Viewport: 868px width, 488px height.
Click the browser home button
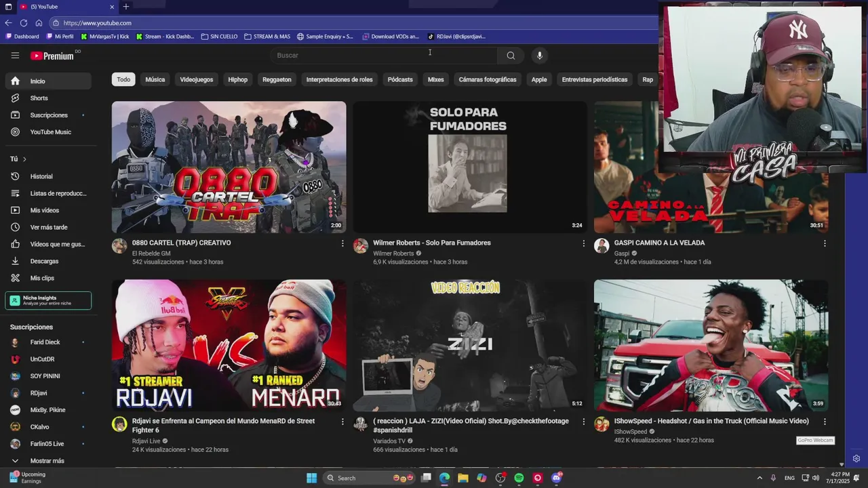click(x=39, y=23)
